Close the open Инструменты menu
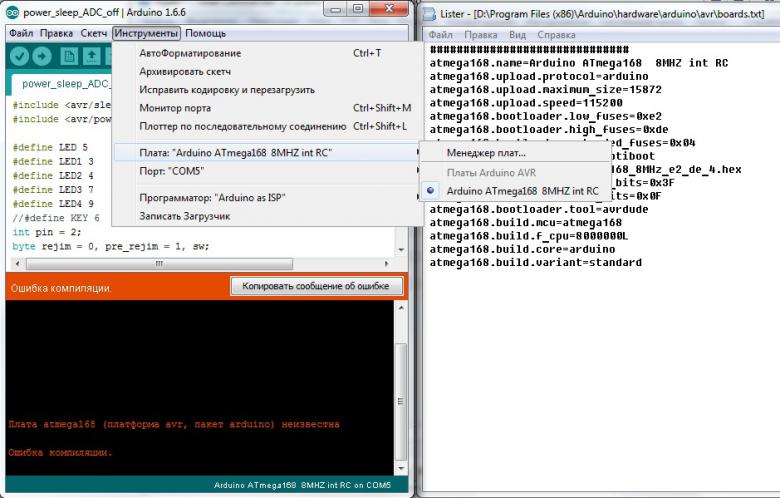This screenshot has height=498, width=780. coord(146,33)
